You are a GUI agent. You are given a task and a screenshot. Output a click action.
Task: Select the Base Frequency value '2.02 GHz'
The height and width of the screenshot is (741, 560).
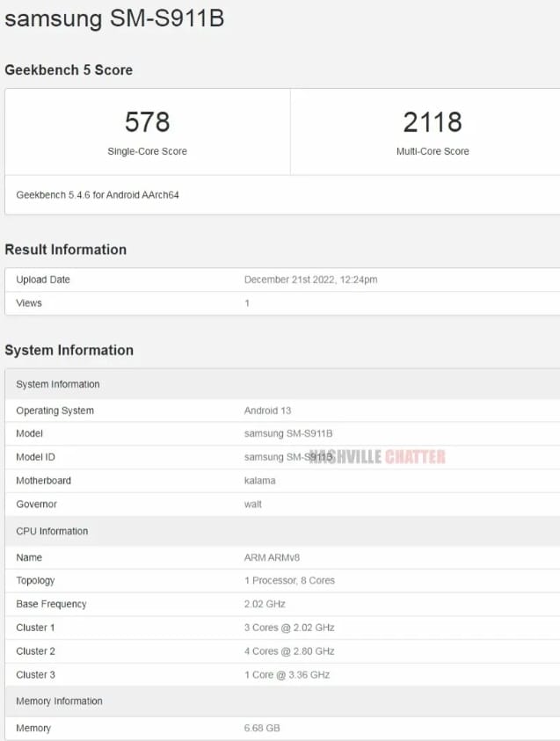pos(265,604)
